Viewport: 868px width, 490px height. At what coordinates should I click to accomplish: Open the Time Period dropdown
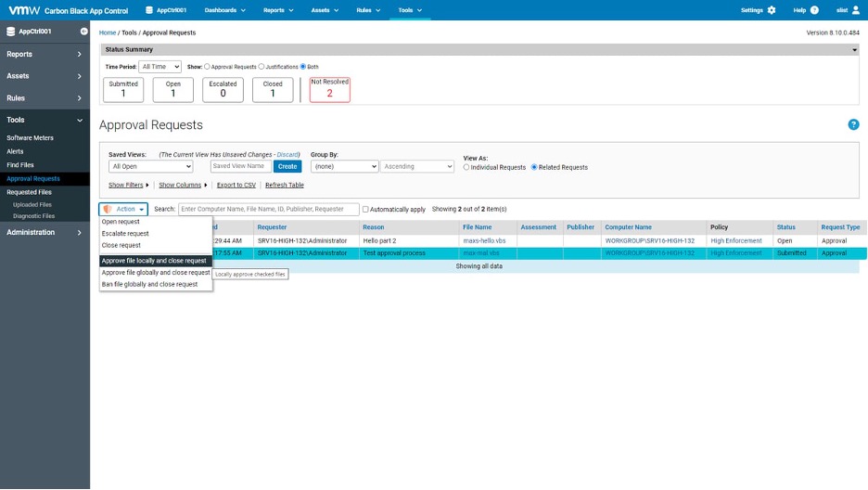click(160, 67)
